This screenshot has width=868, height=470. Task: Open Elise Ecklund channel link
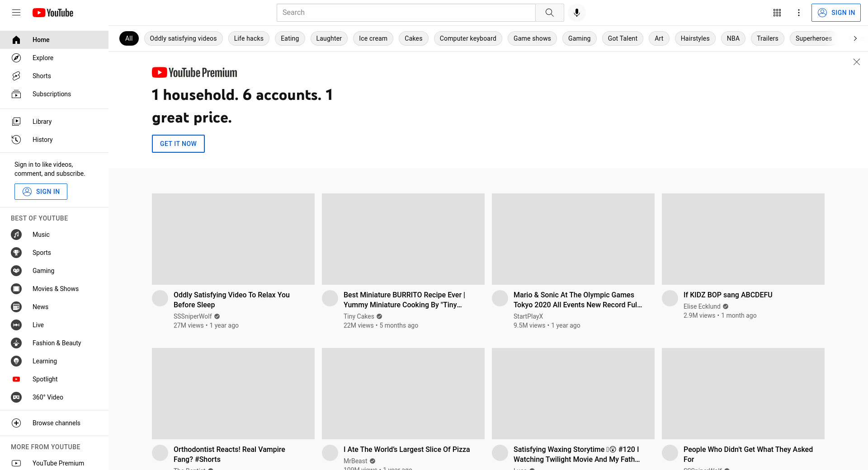[702, 306]
